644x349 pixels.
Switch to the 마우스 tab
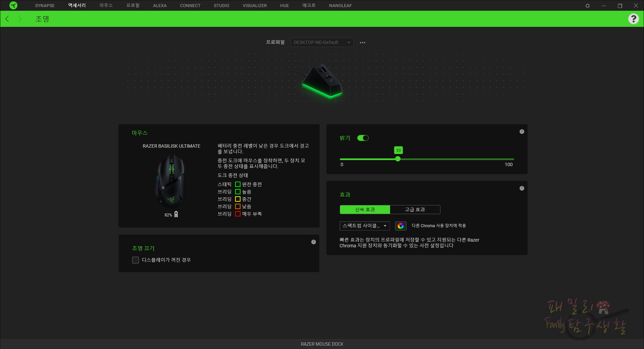pos(106,5)
